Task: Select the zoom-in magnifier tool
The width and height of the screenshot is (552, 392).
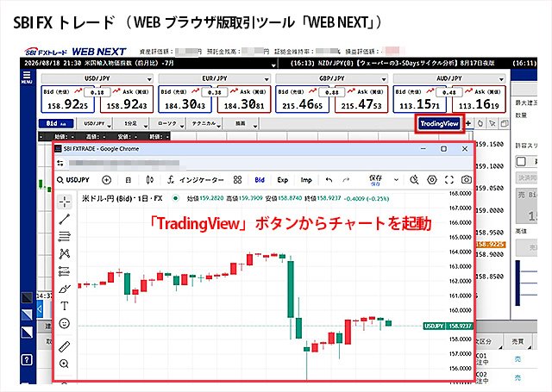Action: [65, 364]
